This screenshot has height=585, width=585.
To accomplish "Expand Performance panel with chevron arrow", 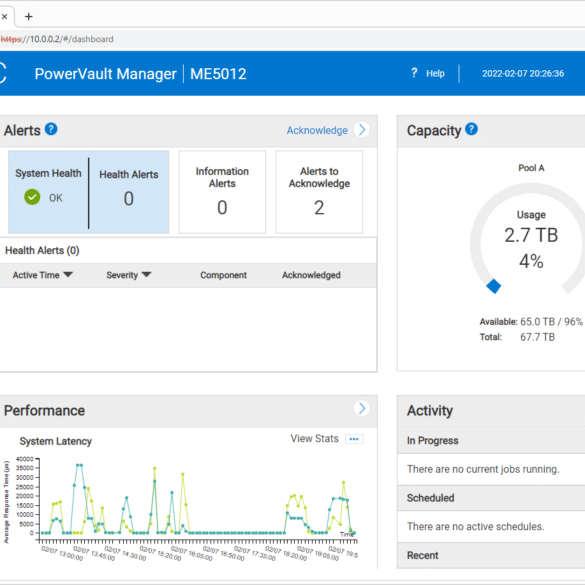I will point(362,408).
